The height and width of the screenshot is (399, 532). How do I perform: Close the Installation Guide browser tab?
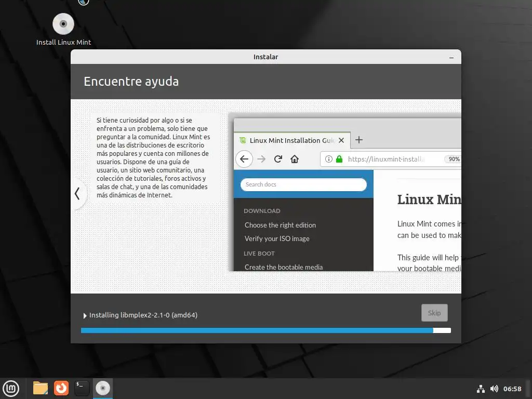tap(341, 140)
